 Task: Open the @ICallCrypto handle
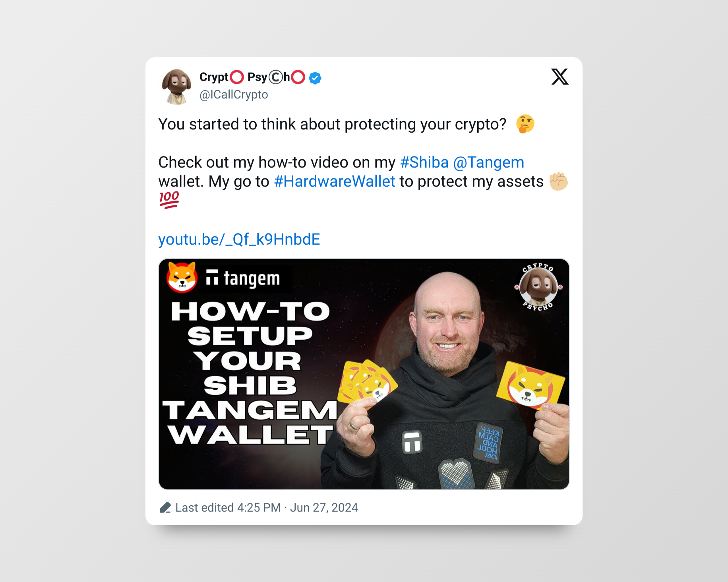pyautogui.click(x=234, y=95)
